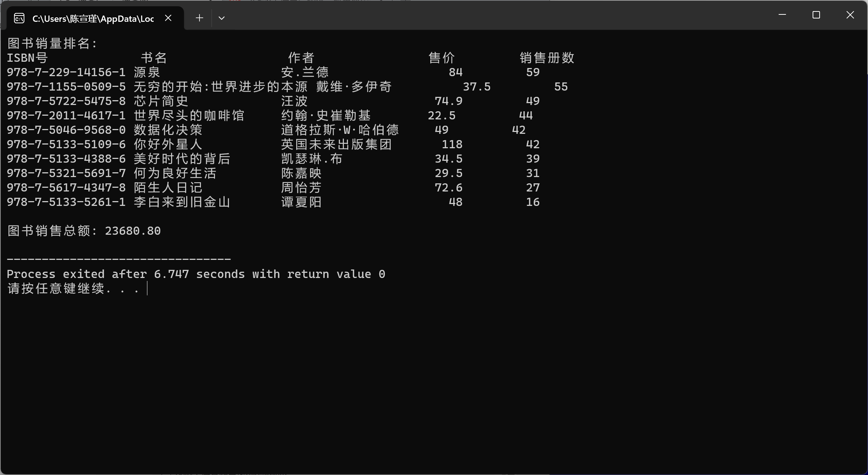Select the C:\Users\陈宣瑾\AppData tab title
The image size is (868, 475).
pos(93,18)
